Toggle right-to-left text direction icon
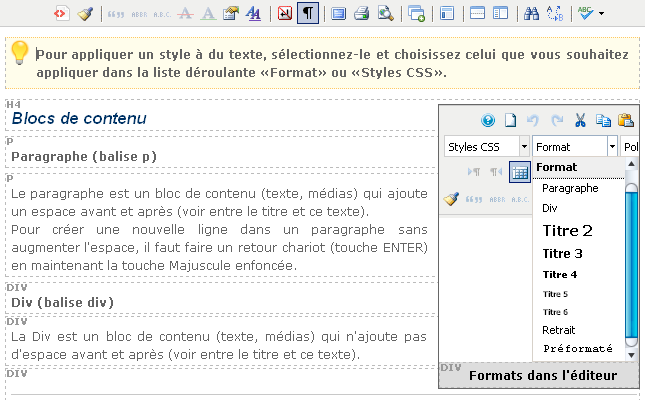This screenshot has height=400, width=645. coord(495,172)
